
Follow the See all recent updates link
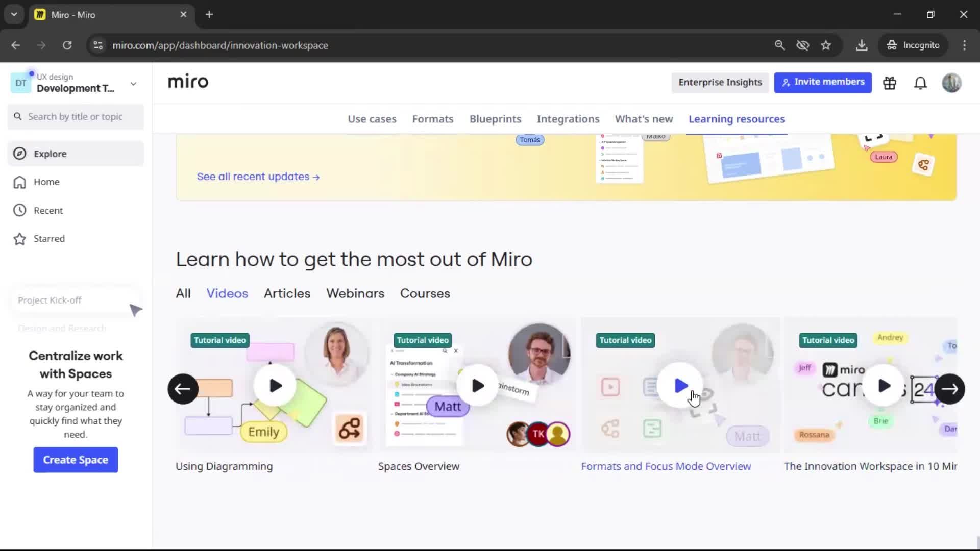pos(258,177)
